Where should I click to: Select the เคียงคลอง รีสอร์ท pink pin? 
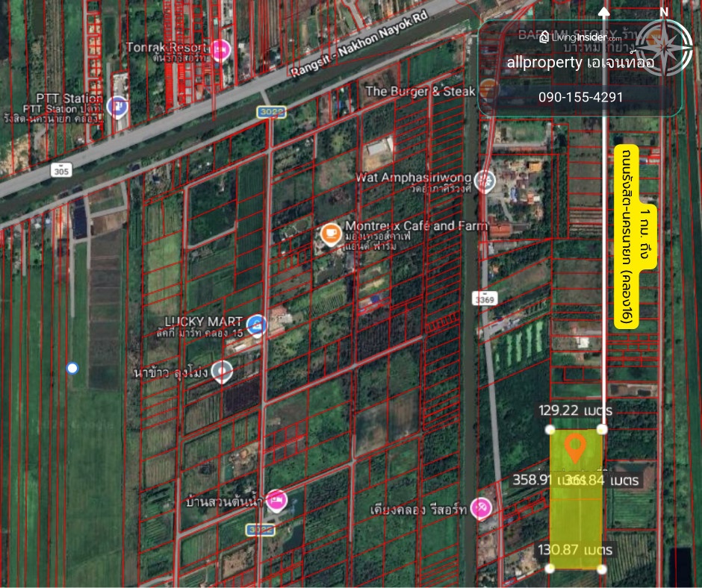pos(481,508)
